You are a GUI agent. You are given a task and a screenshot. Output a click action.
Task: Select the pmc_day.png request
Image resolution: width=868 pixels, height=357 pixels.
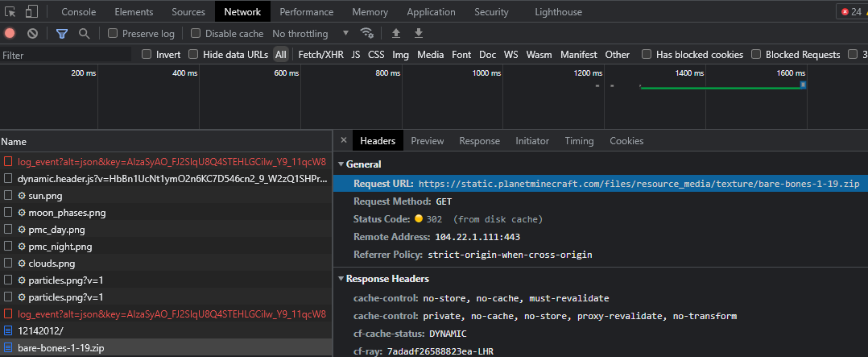pyautogui.click(x=166, y=230)
